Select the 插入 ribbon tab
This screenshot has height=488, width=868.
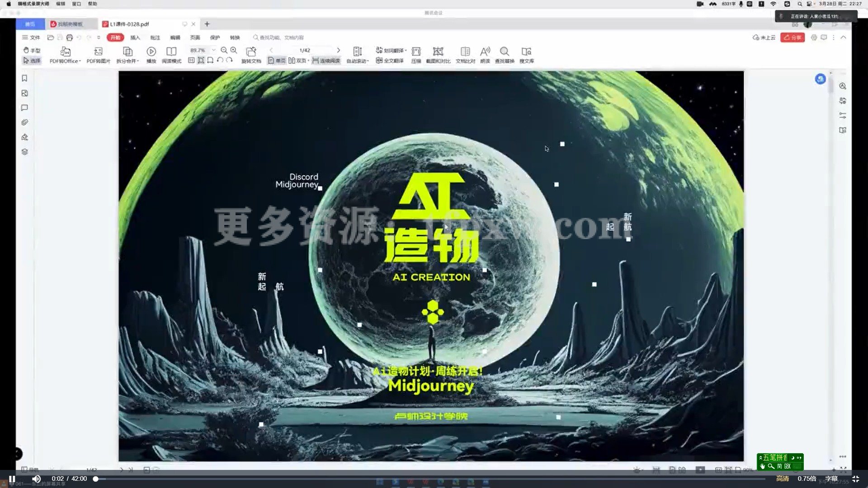[x=135, y=38]
